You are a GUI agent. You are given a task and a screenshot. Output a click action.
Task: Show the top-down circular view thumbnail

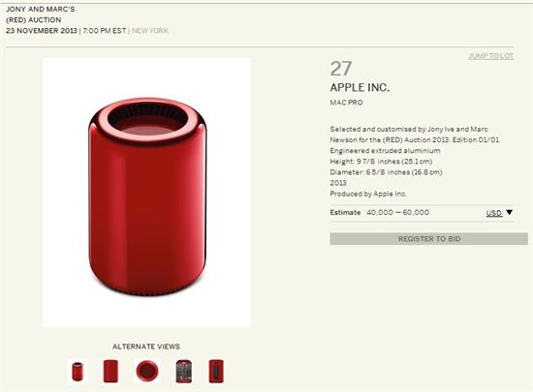click(x=147, y=371)
